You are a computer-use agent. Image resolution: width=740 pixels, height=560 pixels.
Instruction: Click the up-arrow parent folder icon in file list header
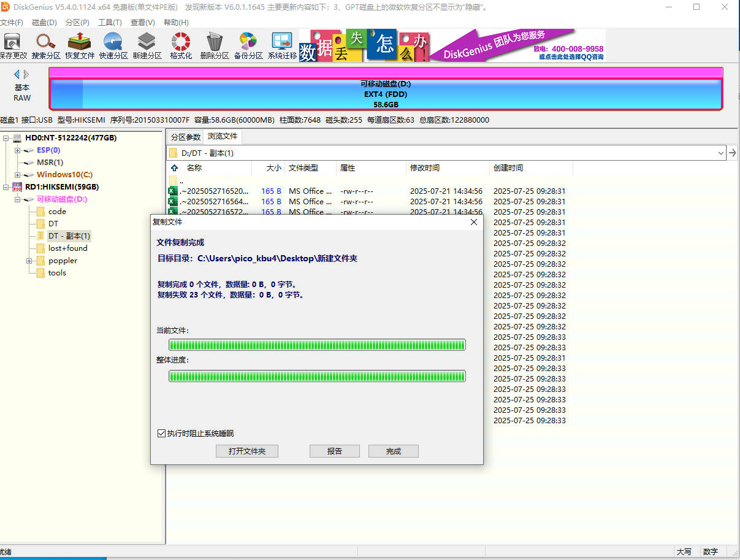[174, 168]
